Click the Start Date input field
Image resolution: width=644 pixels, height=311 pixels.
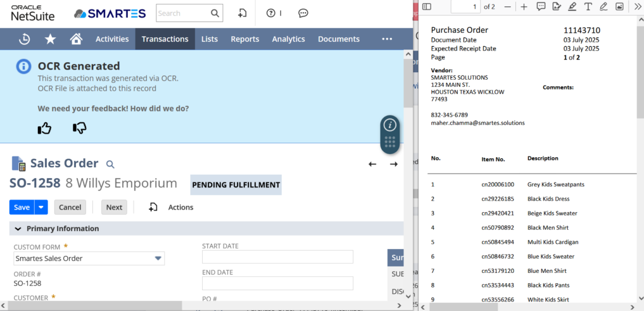click(x=277, y=257)
